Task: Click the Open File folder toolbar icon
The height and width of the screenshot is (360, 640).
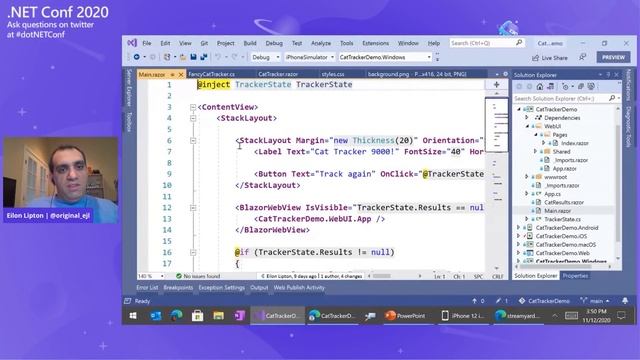Action: [x=182, y=57]
